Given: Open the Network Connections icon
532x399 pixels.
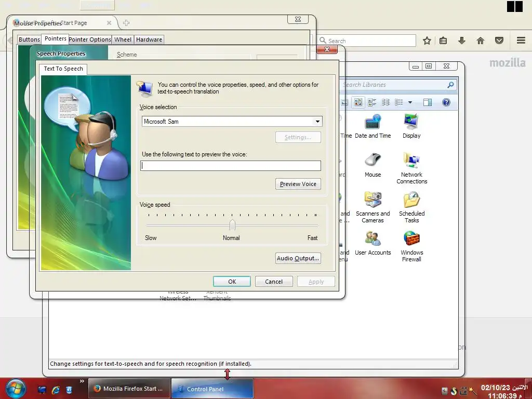Looking at the screenshot, I should tap(411, 169).
